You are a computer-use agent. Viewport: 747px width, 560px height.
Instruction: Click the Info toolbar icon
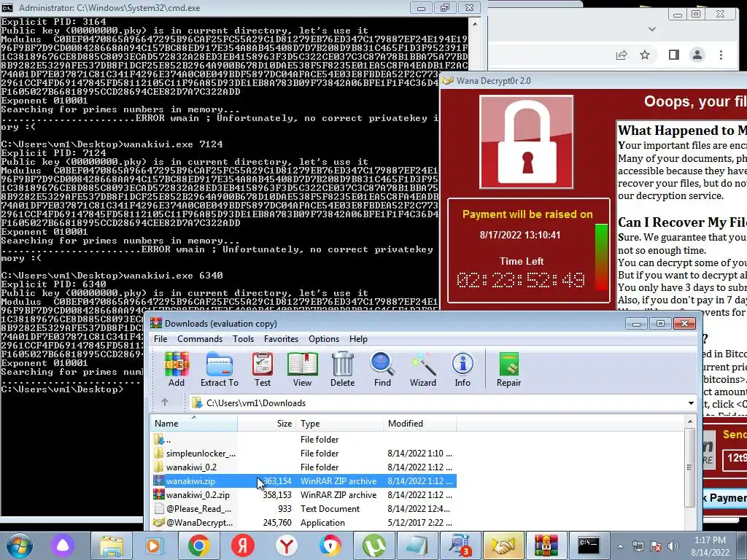pyautogui.click(x=462, y=369)
